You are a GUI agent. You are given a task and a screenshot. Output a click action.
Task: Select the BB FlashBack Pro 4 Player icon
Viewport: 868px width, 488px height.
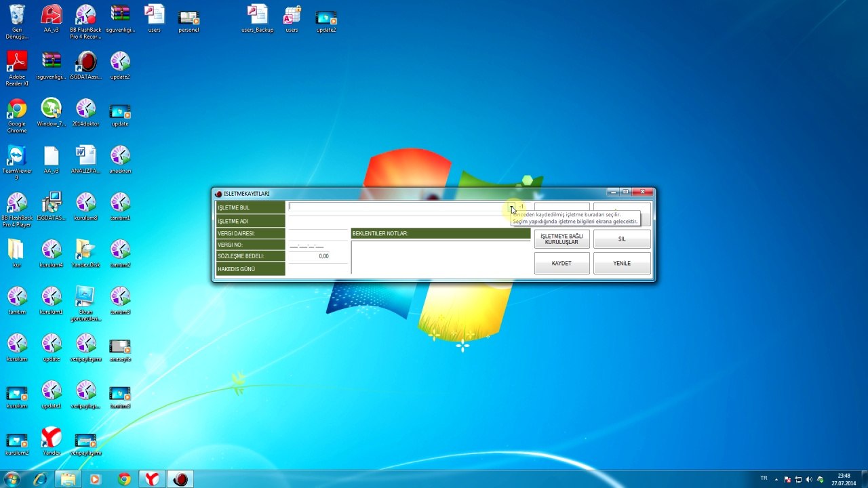point(17,209)
